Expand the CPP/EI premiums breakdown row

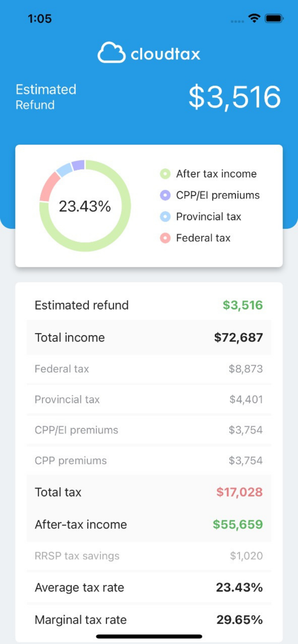coord(149,429)
